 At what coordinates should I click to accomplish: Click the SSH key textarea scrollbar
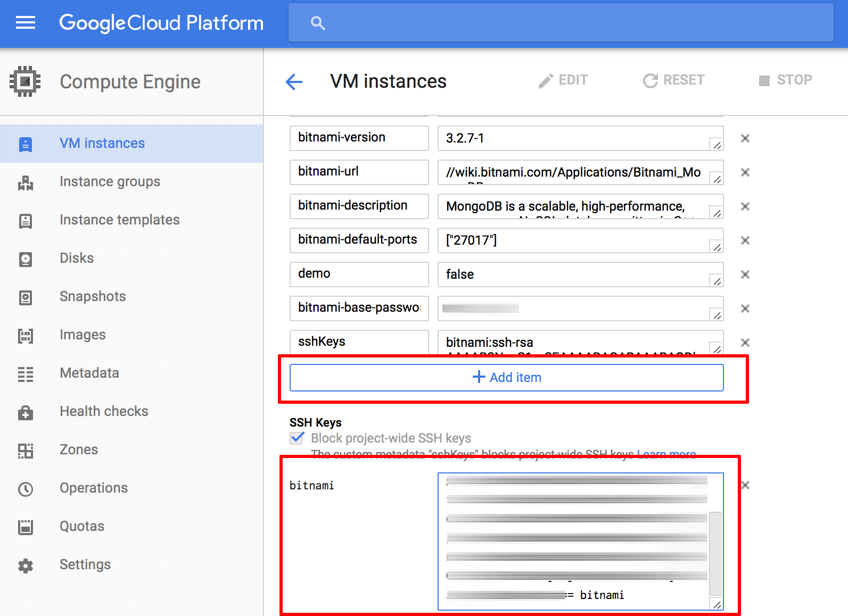click(716, 553)
